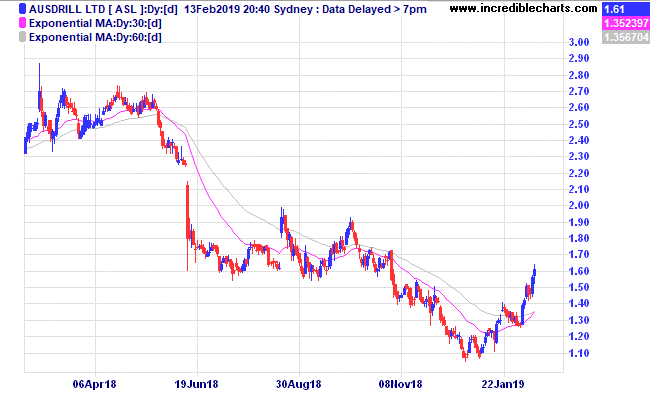Click the 2.00 price axis label

point(579,205)
